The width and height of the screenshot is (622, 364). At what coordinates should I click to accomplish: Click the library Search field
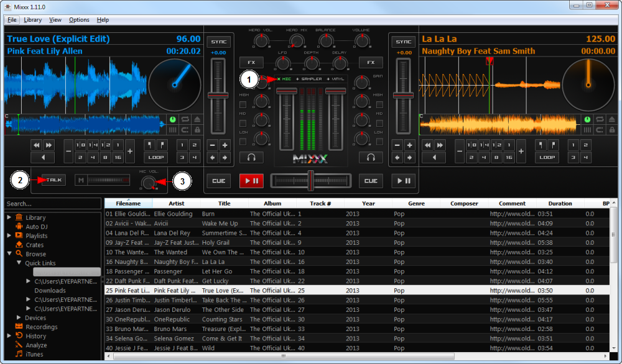[53, 204]
